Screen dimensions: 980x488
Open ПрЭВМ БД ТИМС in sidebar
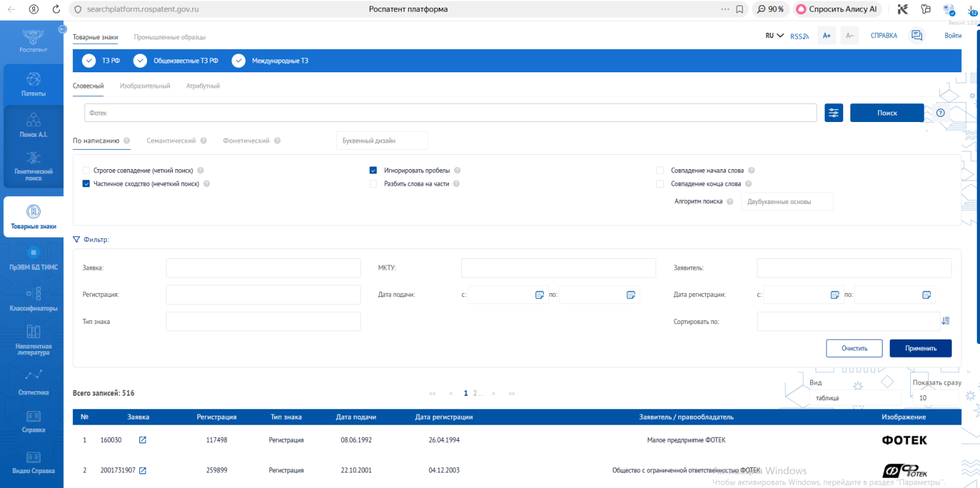tap(33, 259)
